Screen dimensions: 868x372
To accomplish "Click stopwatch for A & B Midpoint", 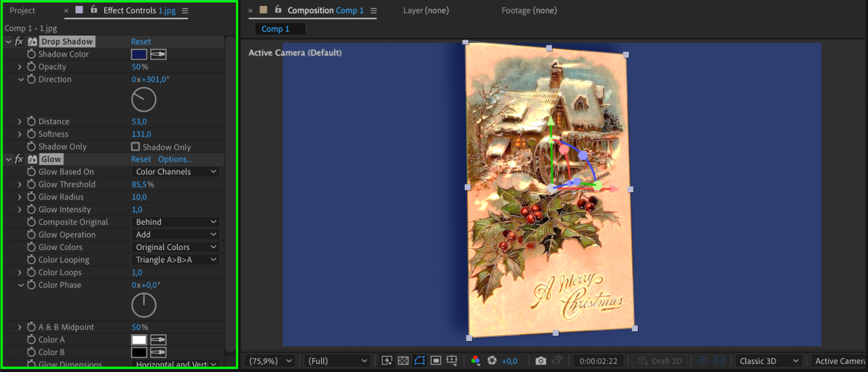I will pos(31,327).
